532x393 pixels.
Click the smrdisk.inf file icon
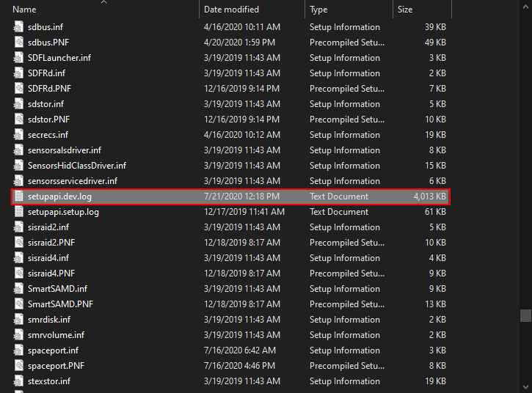(18, 320)
